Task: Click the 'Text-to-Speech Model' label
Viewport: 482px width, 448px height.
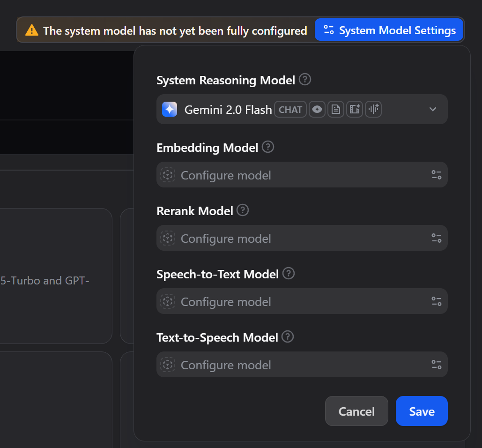Action: pos(217,338)
